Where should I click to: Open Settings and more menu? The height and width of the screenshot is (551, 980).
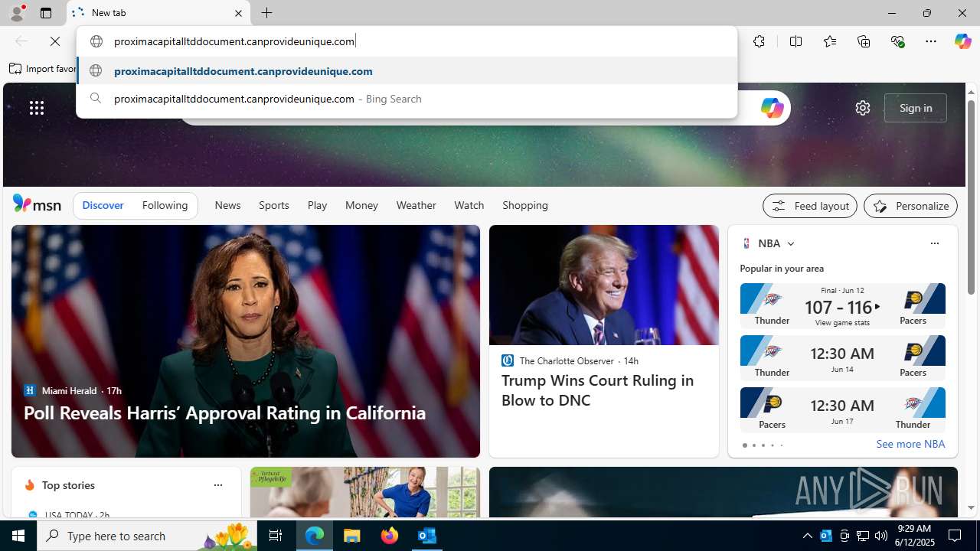coord(931,41)
